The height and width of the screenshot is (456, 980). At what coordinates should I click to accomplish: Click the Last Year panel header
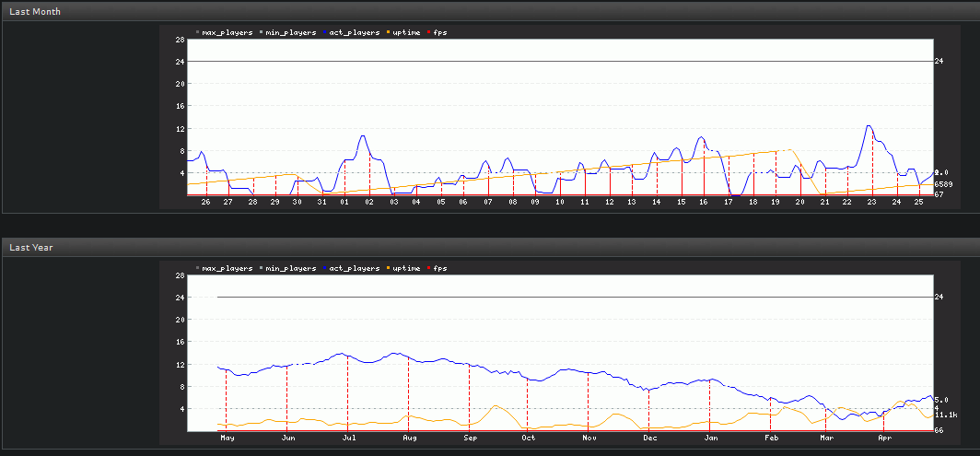point(30,247)
